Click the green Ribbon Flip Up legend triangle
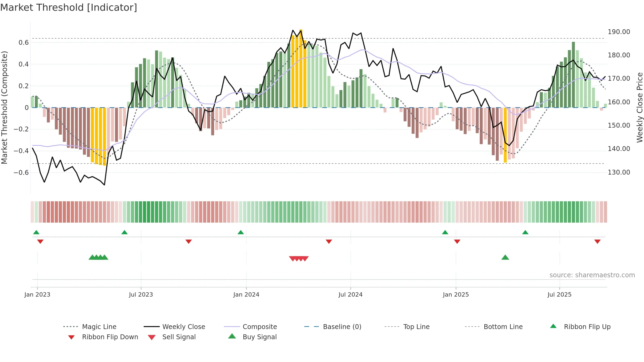644x362 pixels. tap(553, 326)
